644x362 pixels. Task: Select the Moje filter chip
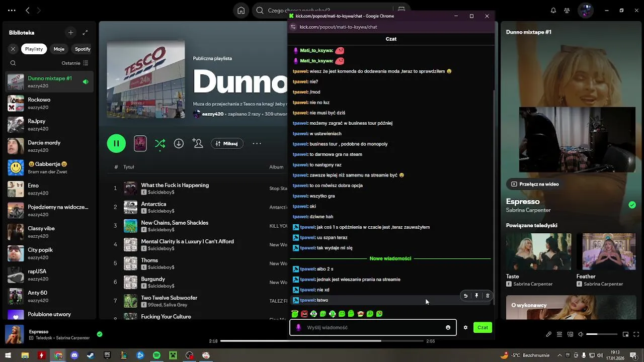tap(59, 49)
